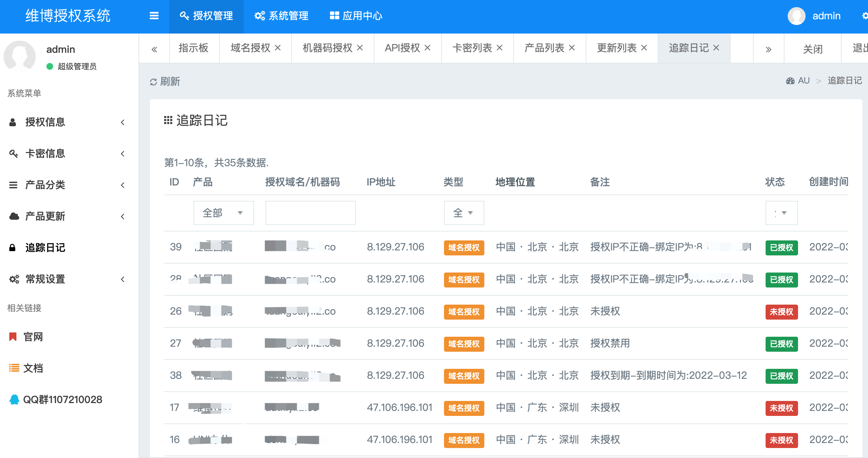Open the 状态 filter dropdown
This screenshot has width=868, height=458.
(x=781, y=213)
